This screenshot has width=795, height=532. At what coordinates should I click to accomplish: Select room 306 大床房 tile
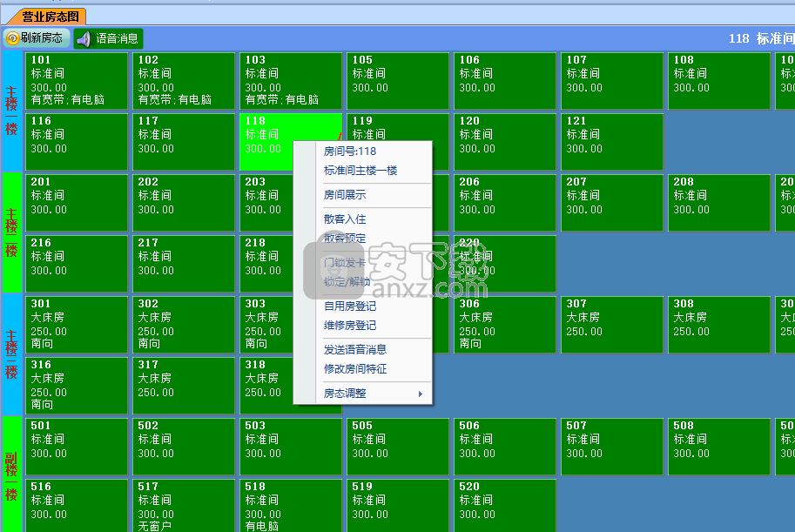click(x=505, y=325)
